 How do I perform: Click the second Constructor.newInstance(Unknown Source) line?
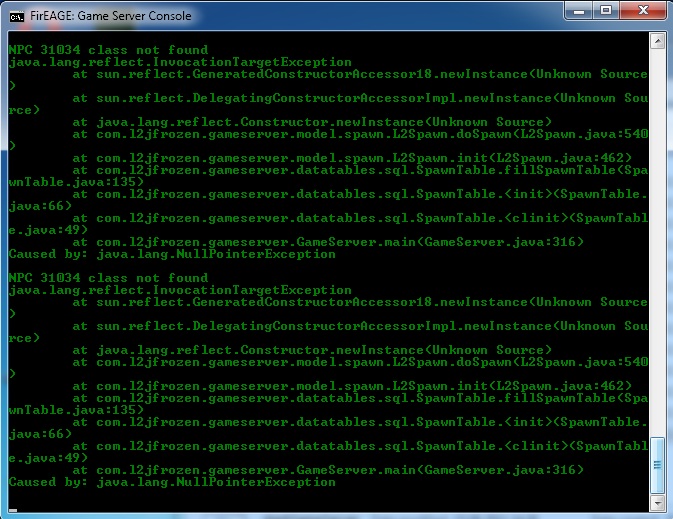tap(312, 350)
